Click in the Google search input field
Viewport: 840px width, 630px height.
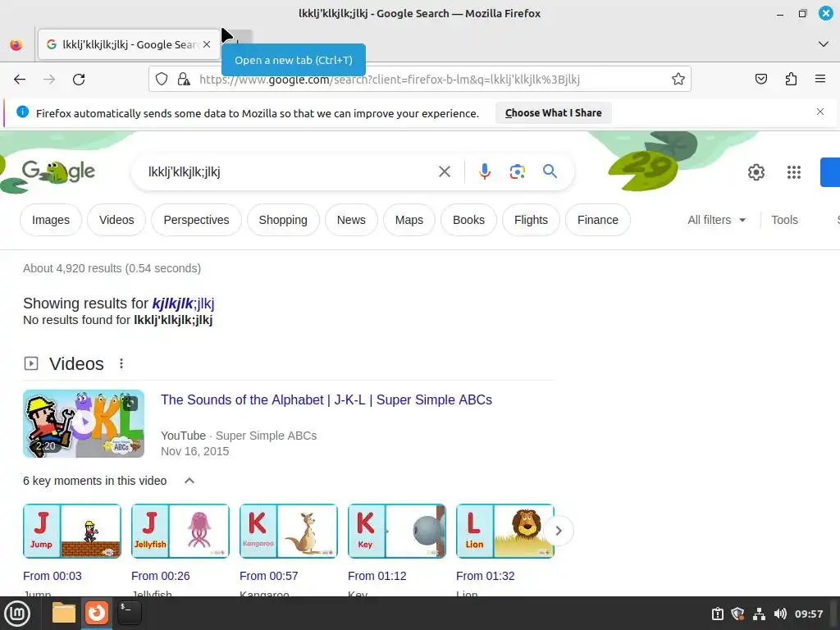click(x=290, y=172)
